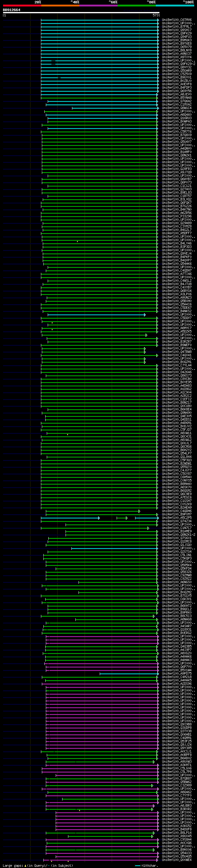Select UniRef100_Q00WE4 entry
Image resolution: width=197 pixels, height=868 pixels.
click(x=176, y=860)
